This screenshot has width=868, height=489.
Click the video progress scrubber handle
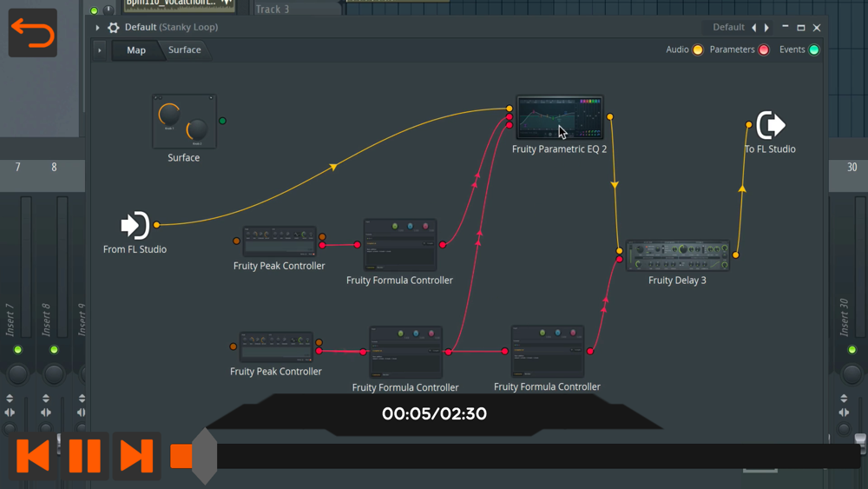[x=205, y=456]
